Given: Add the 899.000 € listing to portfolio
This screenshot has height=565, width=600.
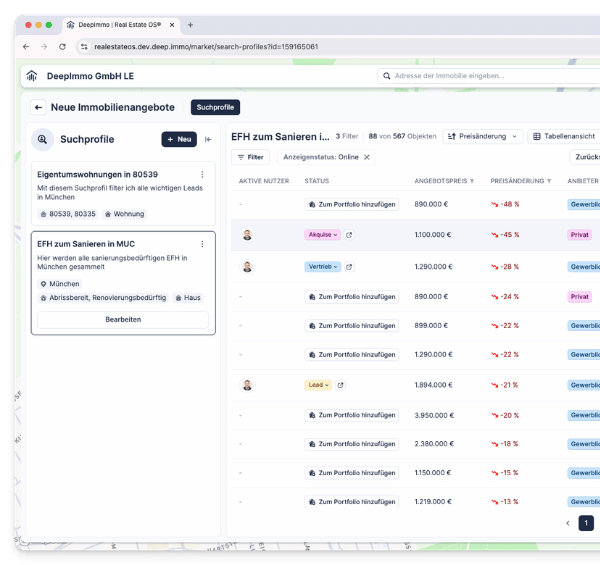Looking at the screenshot, I should click(x=352, y=326).
